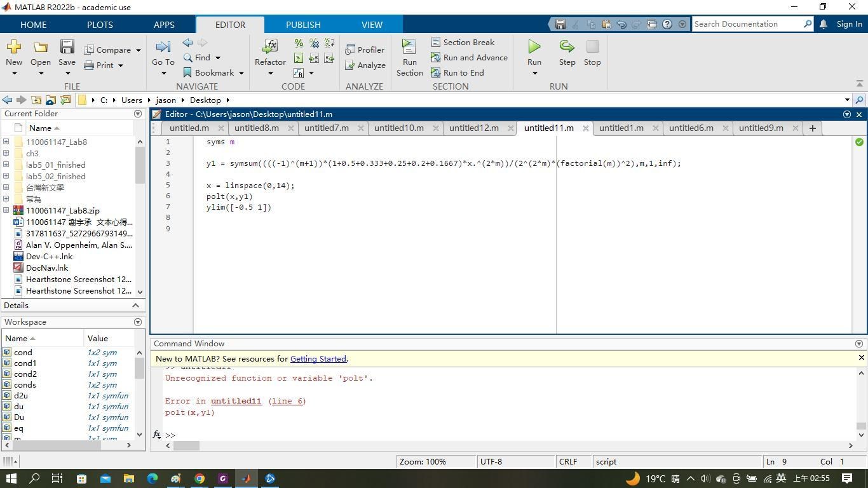868x488 pixels.
Task: Expand the Details panel
Action: [x=135, y=305]
